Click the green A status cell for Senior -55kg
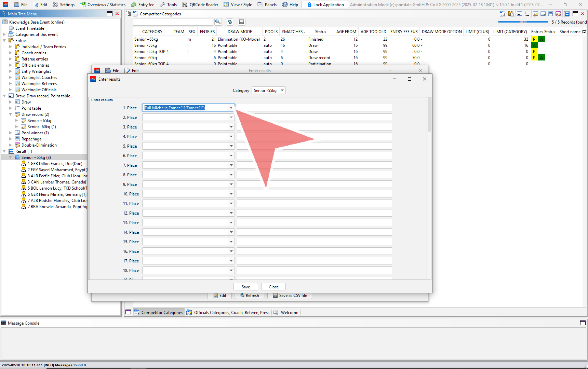This screenshot has width=588, height=369. 534,45
